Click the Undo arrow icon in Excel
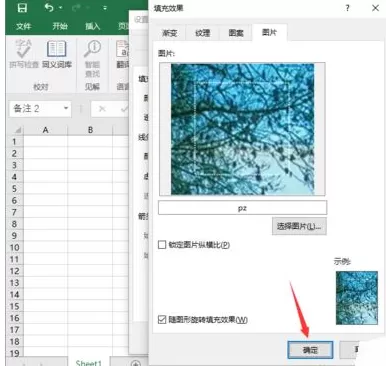Screen dimensions: 386x366 49,7
